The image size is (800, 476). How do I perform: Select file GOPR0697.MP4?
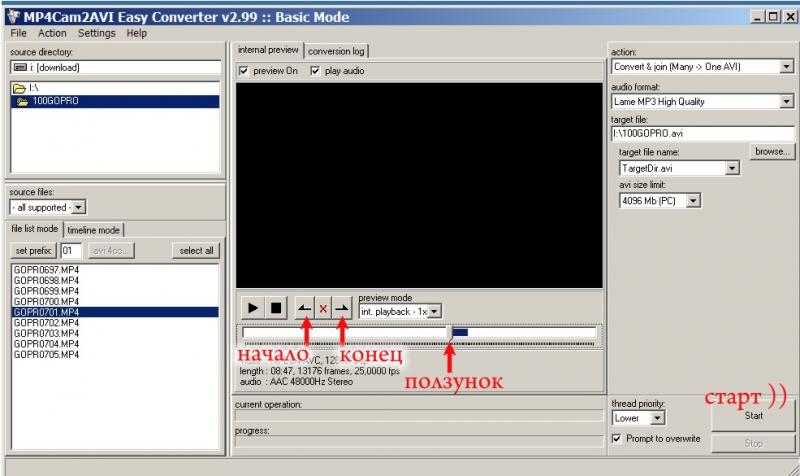[115, 270]
